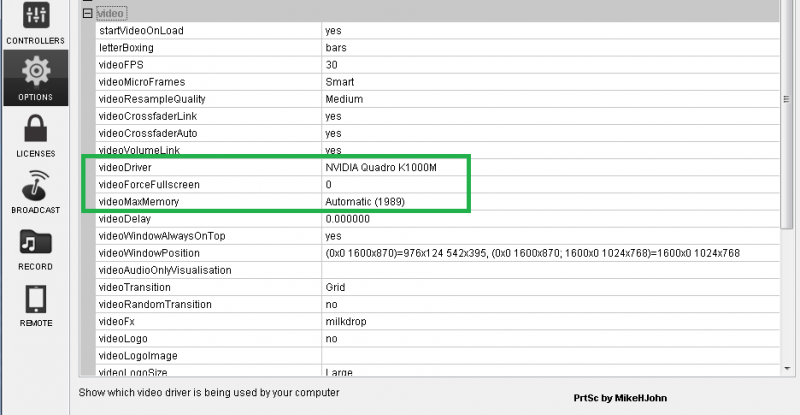Open the Licenses padlock icon
The image size is (800, 415).
pos(36,129)
